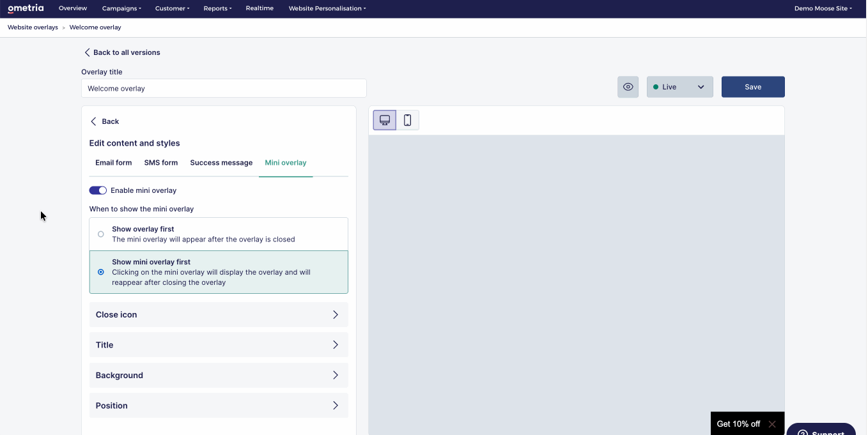Click Welcome overlay breadcrumb

click(95, 27)
